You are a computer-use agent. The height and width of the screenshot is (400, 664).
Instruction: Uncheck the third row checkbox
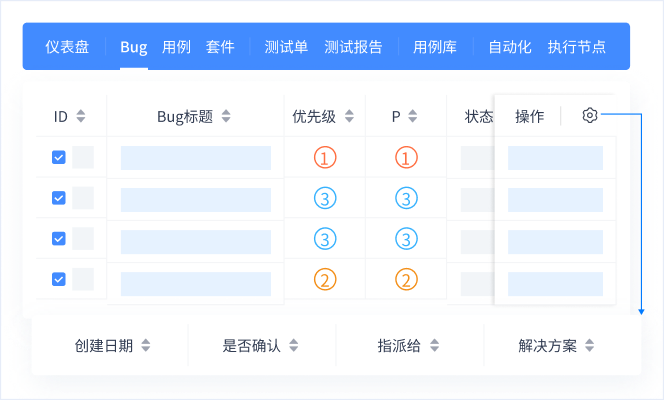tap(59, 239)
